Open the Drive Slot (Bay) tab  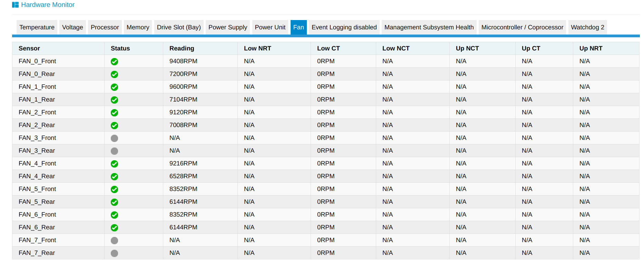coord(179,27)
